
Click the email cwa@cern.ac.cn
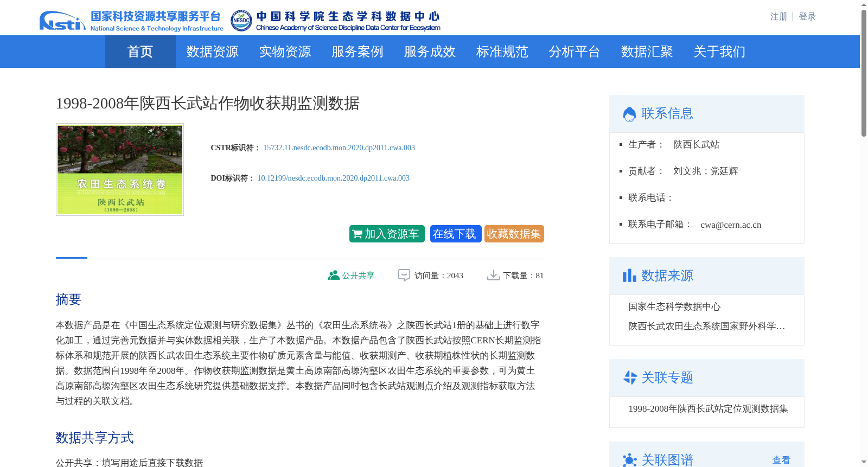point(731,225)
